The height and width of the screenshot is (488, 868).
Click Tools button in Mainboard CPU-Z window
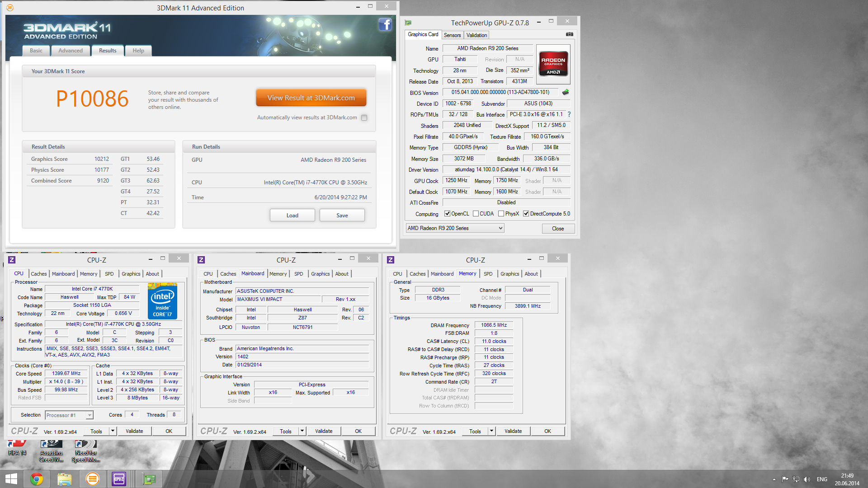[x=286, y=431]
